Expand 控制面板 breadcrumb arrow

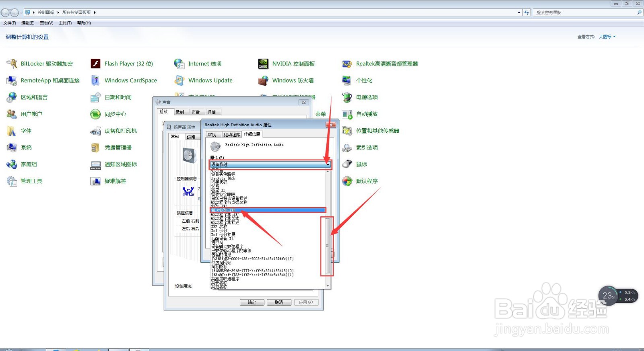[58, 12]
